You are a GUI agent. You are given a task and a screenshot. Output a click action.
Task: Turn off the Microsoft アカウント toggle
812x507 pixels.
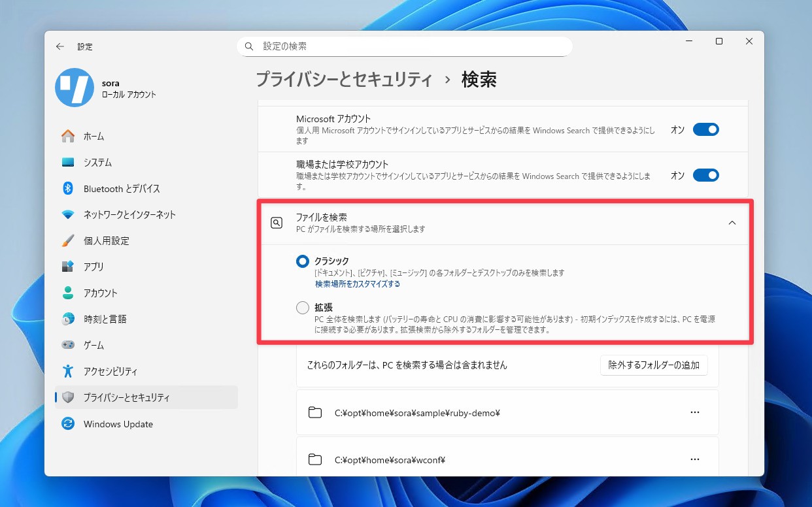[x=705, y=130]
